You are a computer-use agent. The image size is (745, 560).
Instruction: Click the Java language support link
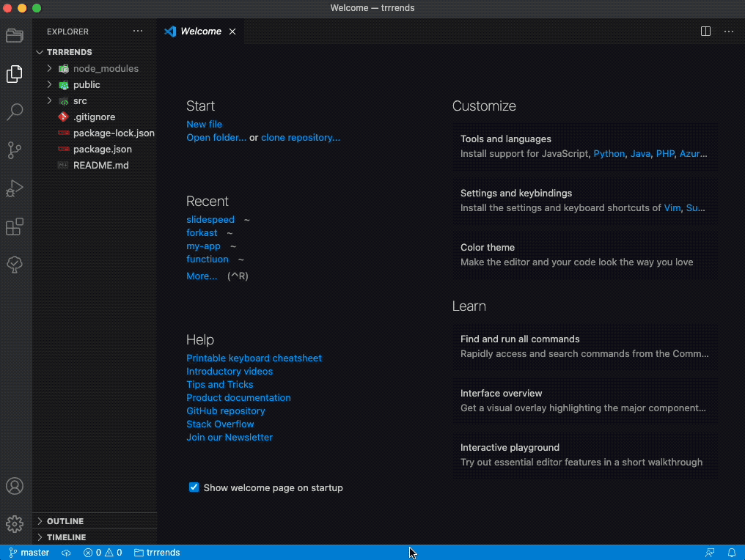coord(640,153)
